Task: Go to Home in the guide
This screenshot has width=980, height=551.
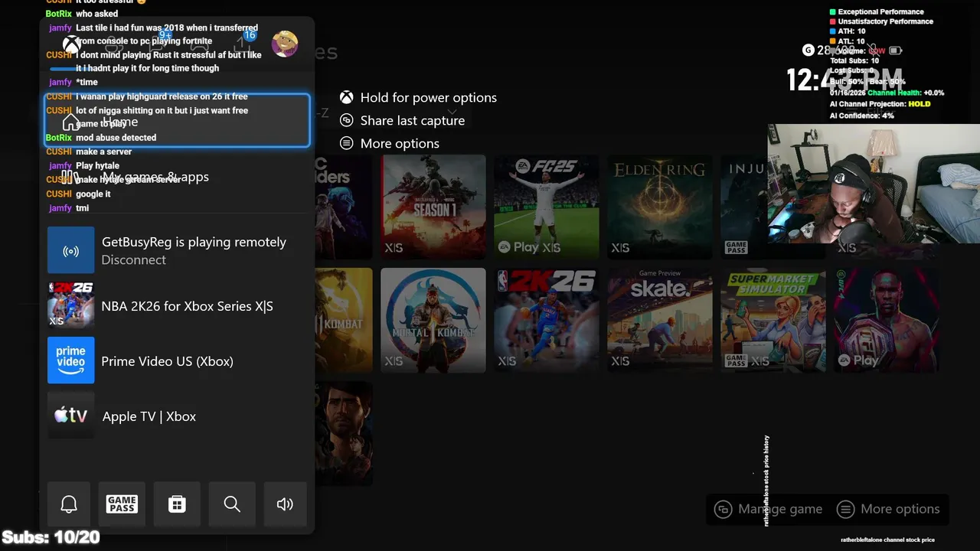Action: (178, 121)
